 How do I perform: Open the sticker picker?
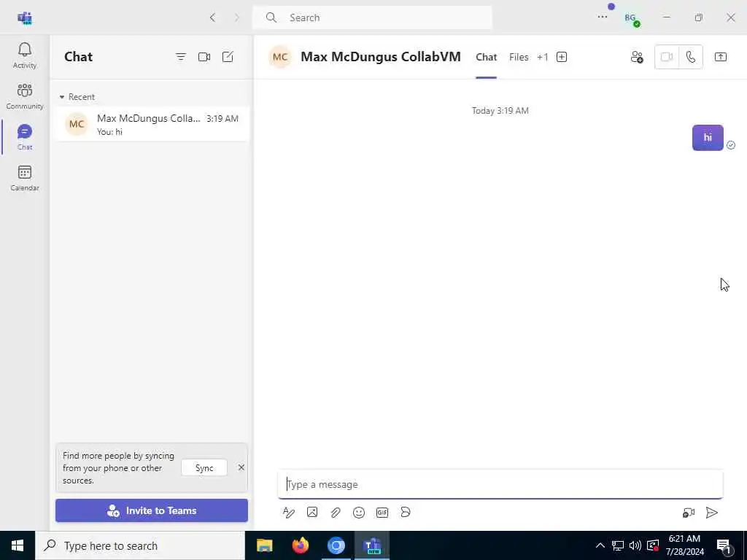coord(406,513)
